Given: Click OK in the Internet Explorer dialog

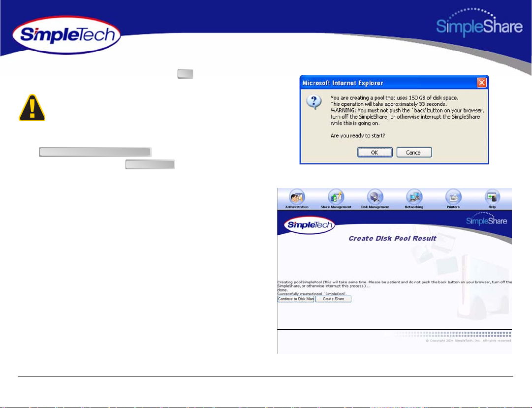Looking at the screenshot, I should [x=375, y=153].
